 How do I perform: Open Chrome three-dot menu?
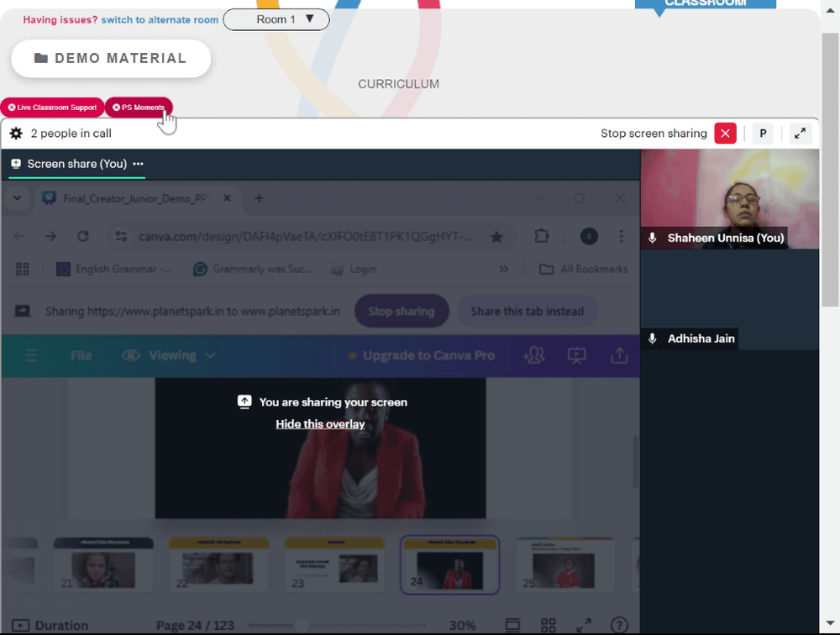click(621, 236)
